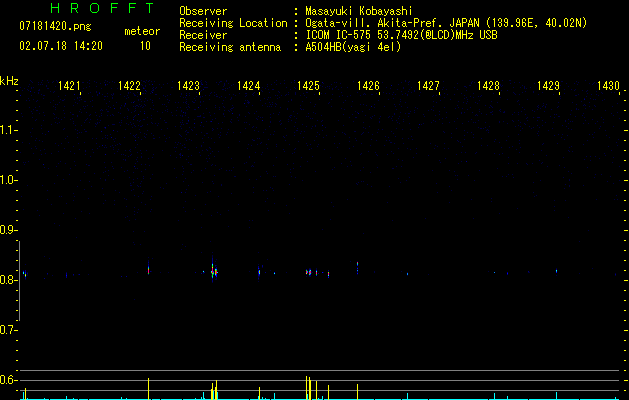Click the meteor echo just after 1422
The image size is (629, 400).
pos(148,270)
